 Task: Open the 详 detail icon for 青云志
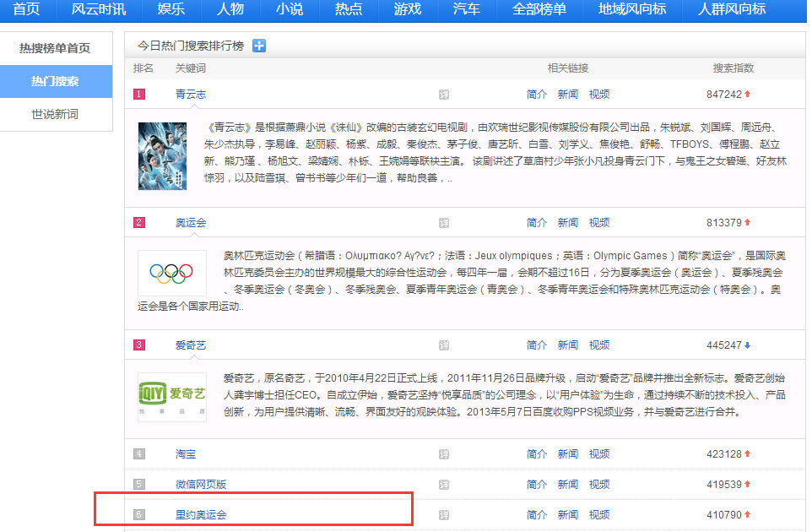(444, 95)
